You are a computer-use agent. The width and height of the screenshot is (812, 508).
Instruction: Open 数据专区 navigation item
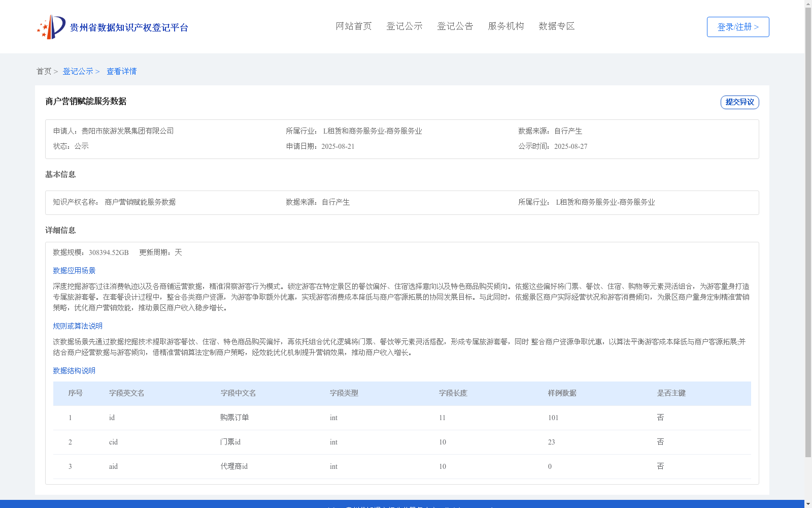coord(557,26)
